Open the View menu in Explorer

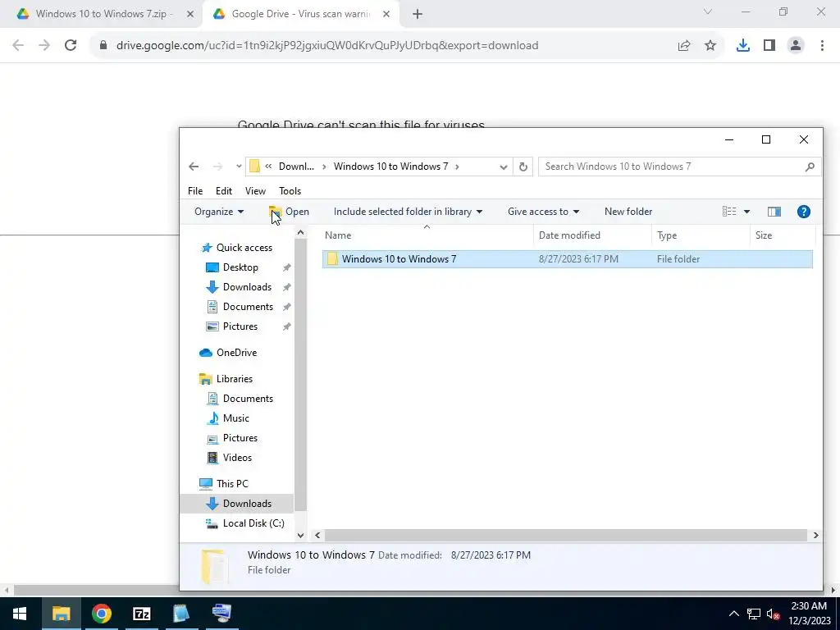pyautogui.click(x=255, y=191)
